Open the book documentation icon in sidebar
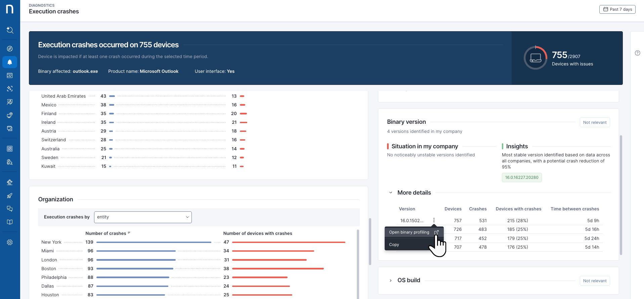 10,222
